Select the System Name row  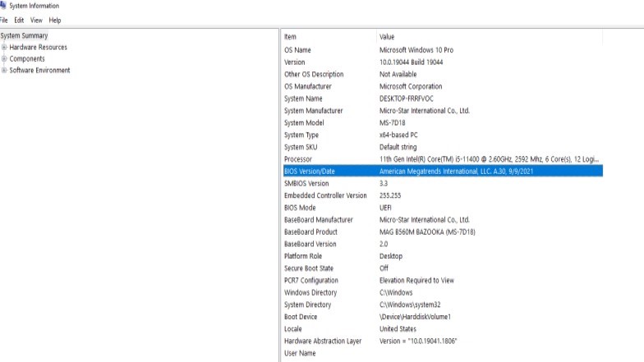tap(444, 99)
